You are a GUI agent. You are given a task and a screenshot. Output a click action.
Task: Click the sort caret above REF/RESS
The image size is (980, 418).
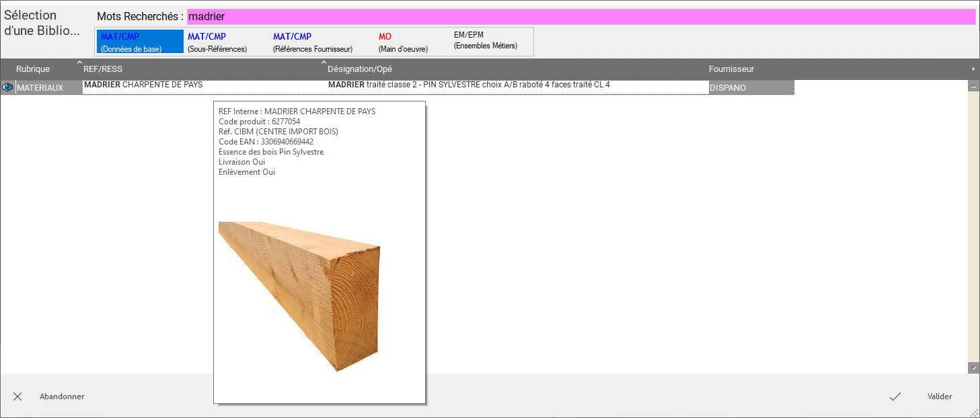coord(79,62)
